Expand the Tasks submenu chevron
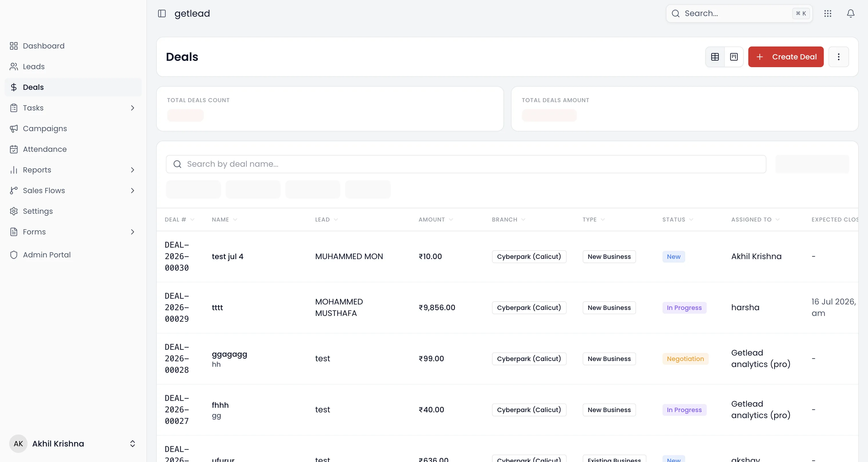 pyautogui.click(x=132, y=108)
